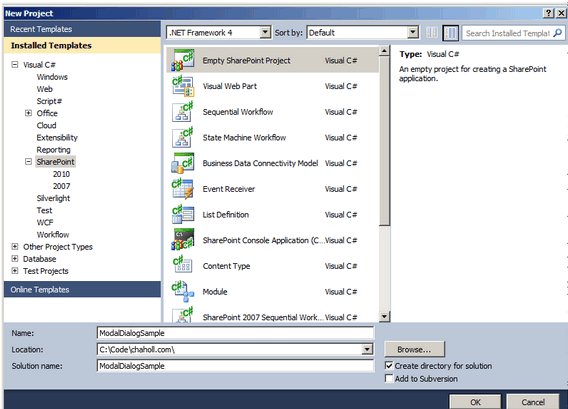Viewport: 568px width, 409px height.
Task: Open the Installed Templates section
Action: click(82, 45)
